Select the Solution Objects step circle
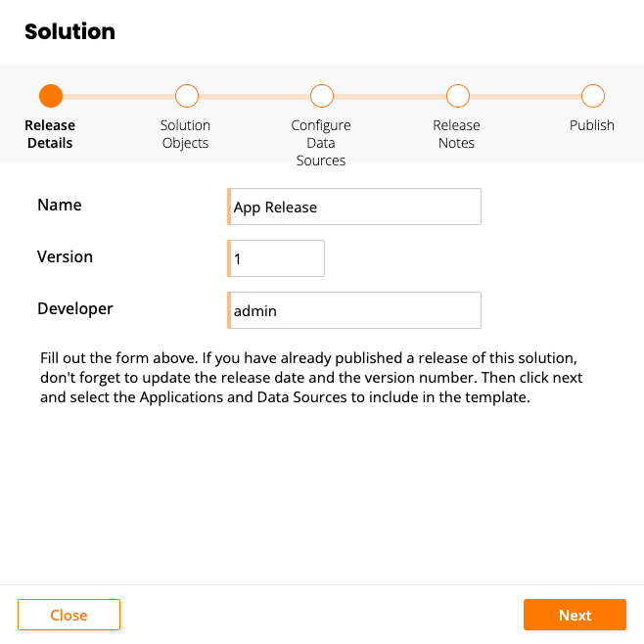The height and width of the screenshot is (644, 644). 186,96
